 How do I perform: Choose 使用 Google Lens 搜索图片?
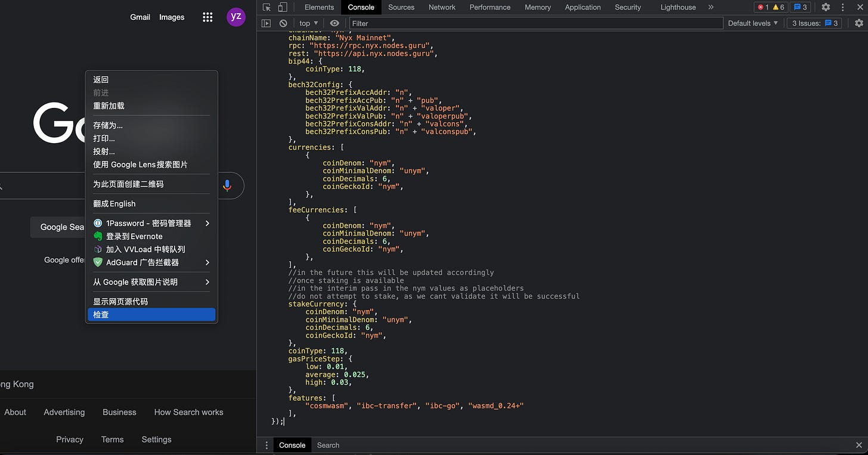[x=151, y=165]
